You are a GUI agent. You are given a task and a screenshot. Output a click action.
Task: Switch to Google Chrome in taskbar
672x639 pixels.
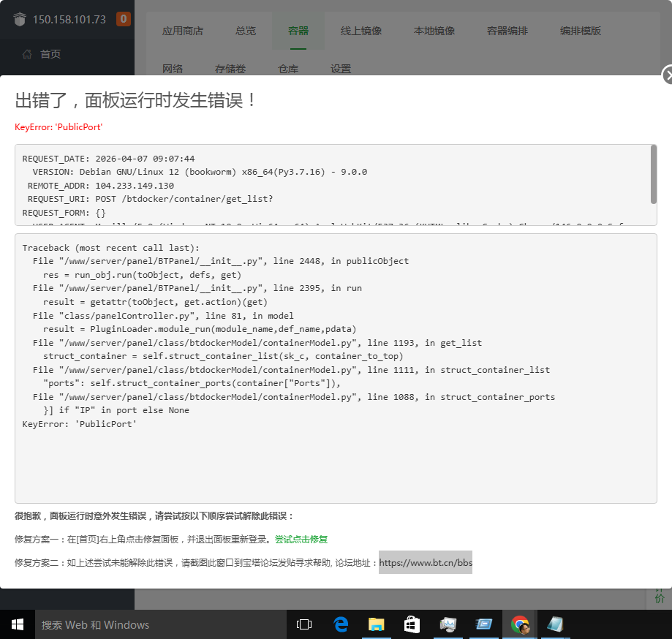tap(520, 624)
